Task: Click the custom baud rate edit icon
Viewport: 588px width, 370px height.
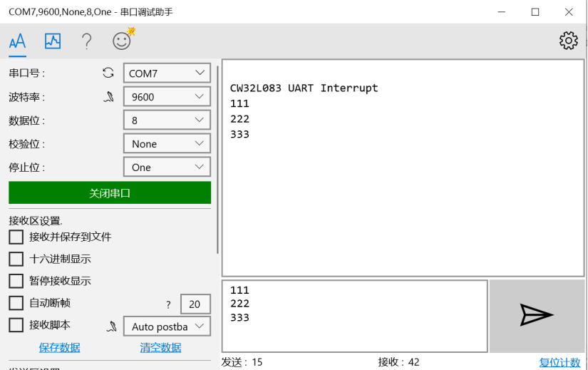Action: [108, 97]
